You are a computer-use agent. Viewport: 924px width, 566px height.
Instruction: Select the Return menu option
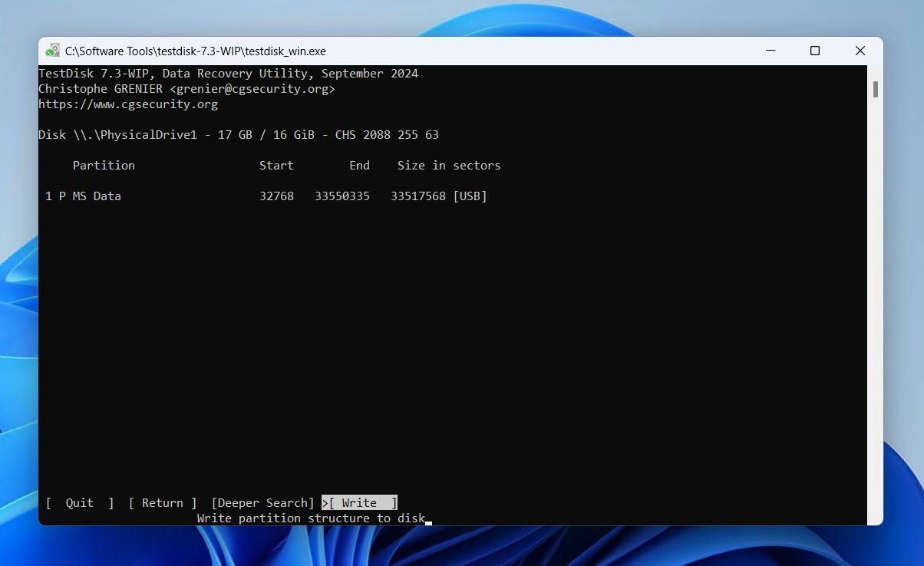[x=163, y=503]
